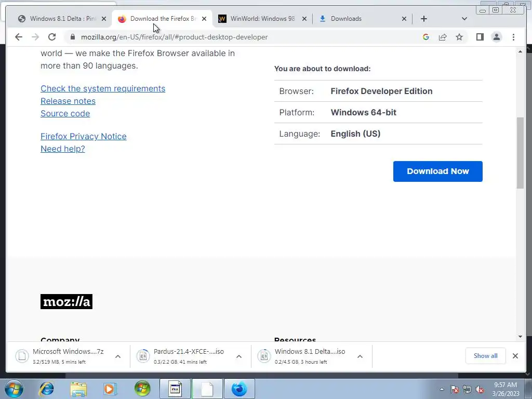View site information via padlock icon
Image resolution: width=532 pixels, height=399 pixels.
click(73, 37)
